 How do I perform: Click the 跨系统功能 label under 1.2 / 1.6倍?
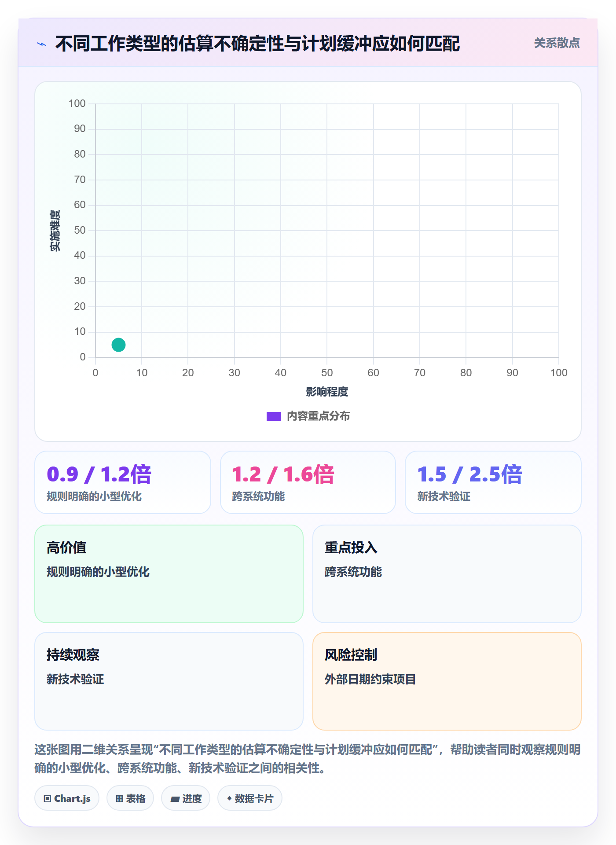click(x=258, y=496)
